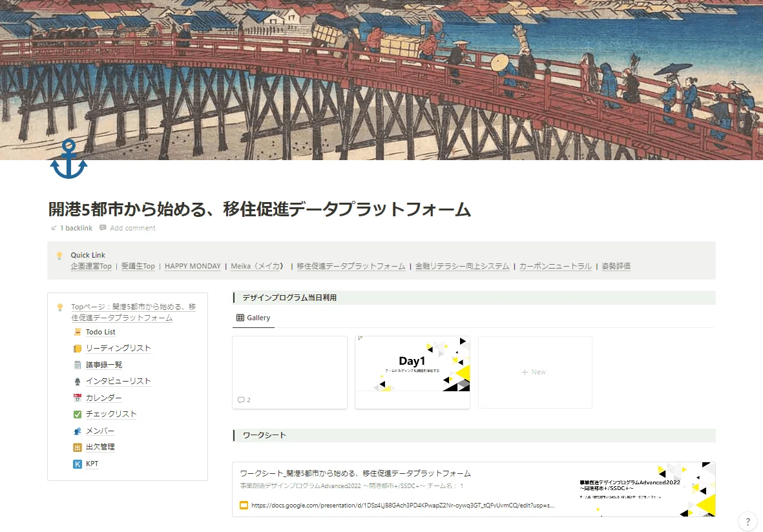Screen dimensions: 763x532
Task: Click the Google Slides icon beside the URL
Action: pos(244,506)
